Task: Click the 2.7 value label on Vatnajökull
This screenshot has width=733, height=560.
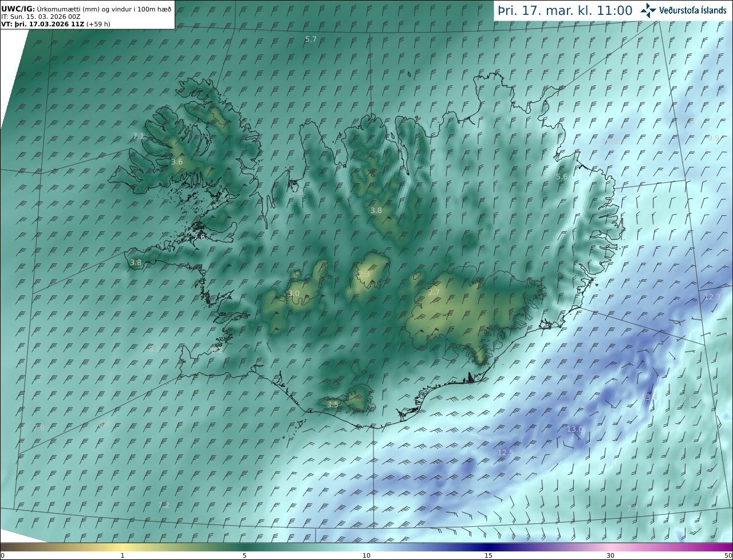Action: coord(434,293)
